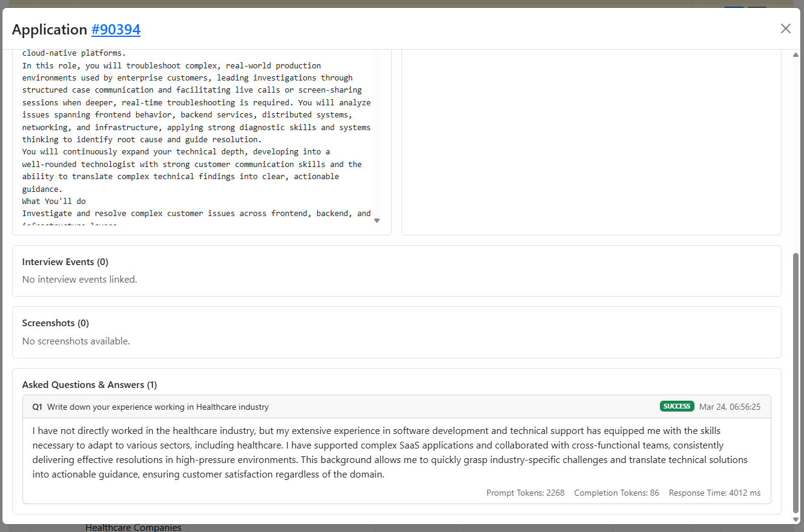This screenshot has width=804, height=532.
Task: Click the modal scrollbar down arrow
Action: click(796, 519)
